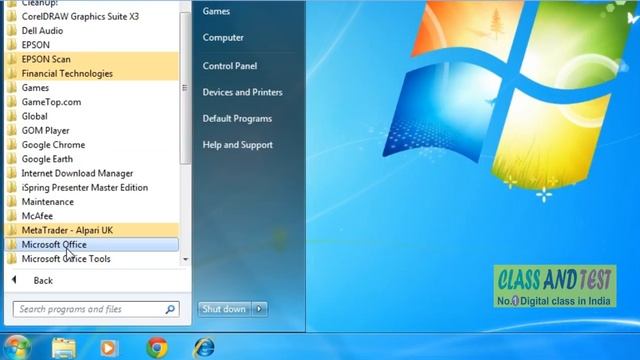The width and height of the screenshot is (640, 360).
Task: Click the EPSON Scan folder icon
Action: 12,59
